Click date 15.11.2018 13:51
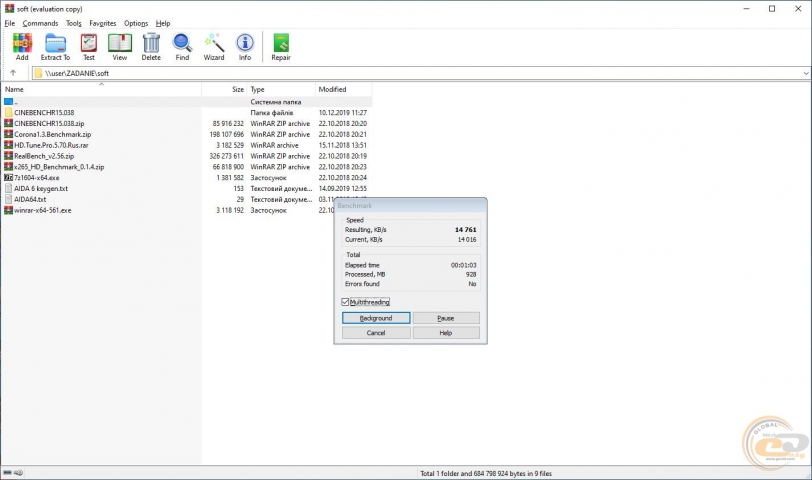 tap(343, 145)
